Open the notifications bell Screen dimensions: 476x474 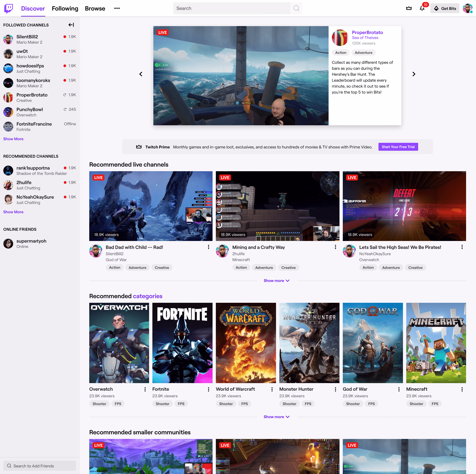[422, 8]
